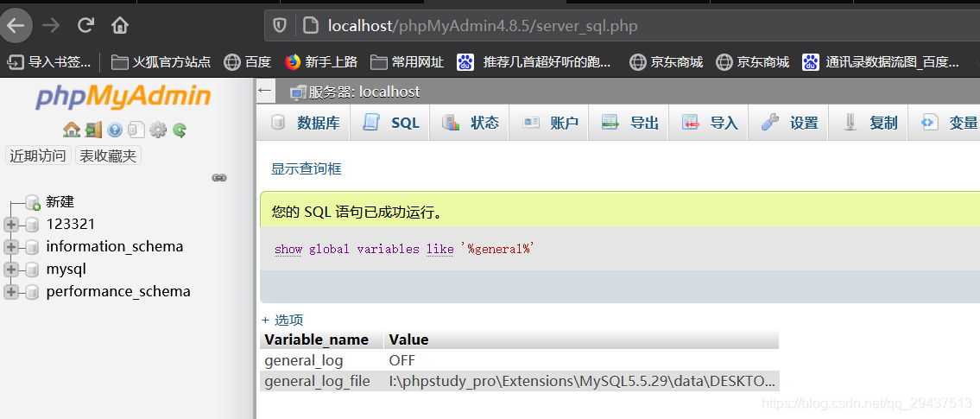
Task: Open the 通讯录数据流图 bookmark
Action: (881, 62)
